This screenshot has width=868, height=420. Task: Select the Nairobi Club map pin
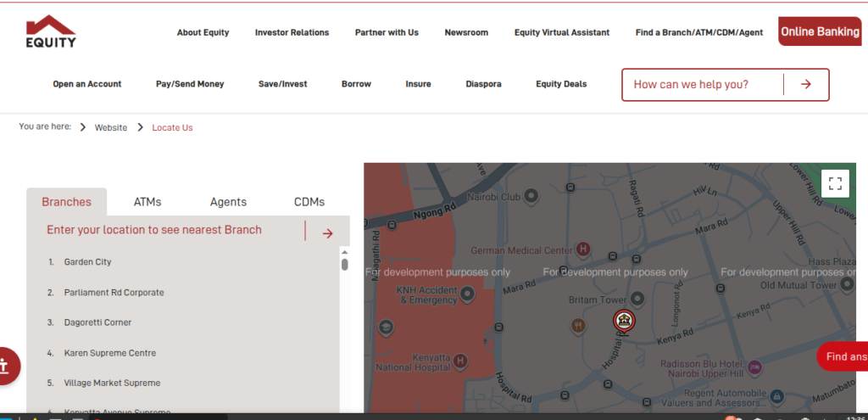pos(531,197)
